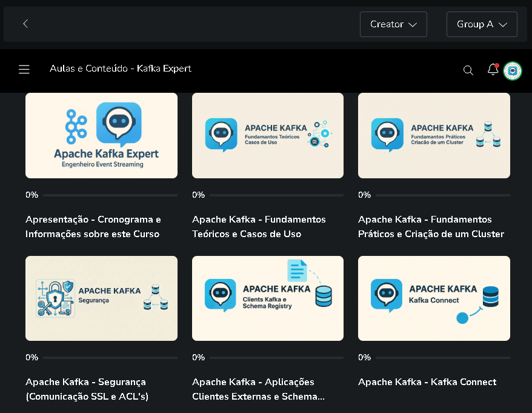
Task: Expand the Group A dropdown
Action: point(482,24)
